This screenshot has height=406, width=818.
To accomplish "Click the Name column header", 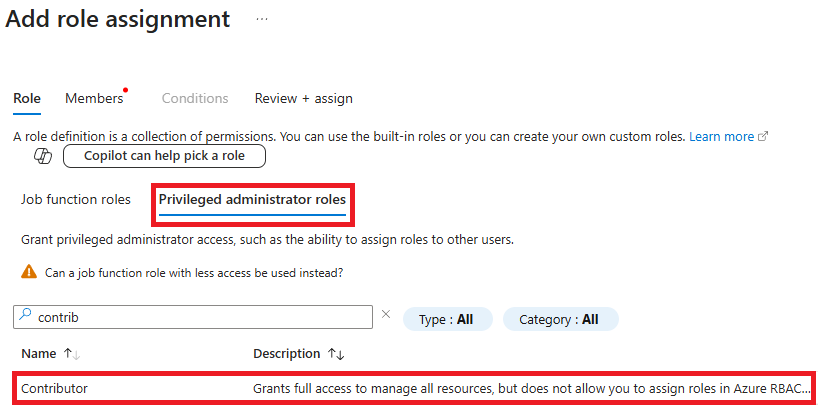I will pyautogui.click(x=39, y=354).
